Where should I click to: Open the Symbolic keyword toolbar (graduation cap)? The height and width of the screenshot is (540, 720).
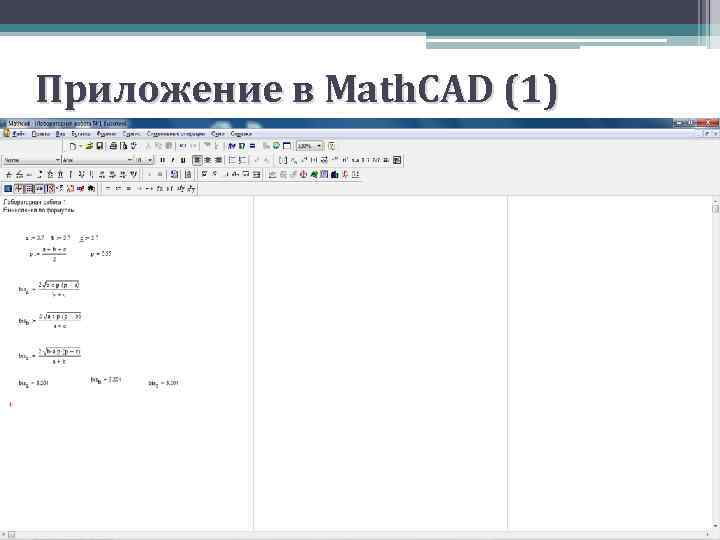point(91,188)
